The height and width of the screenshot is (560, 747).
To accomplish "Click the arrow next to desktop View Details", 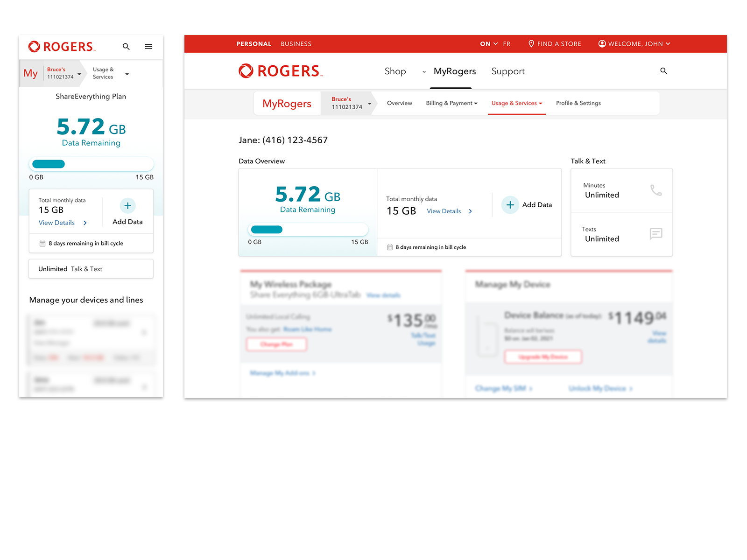I will coord(471,211).
